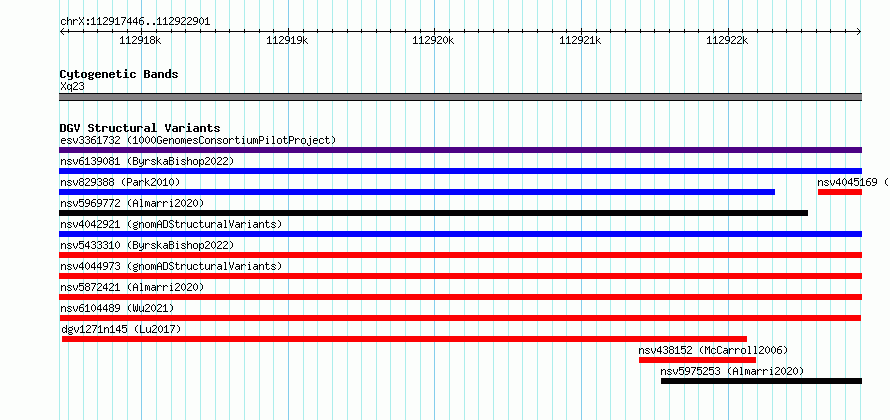Click the DGV Structural Variants track title

tap(140, 128)
